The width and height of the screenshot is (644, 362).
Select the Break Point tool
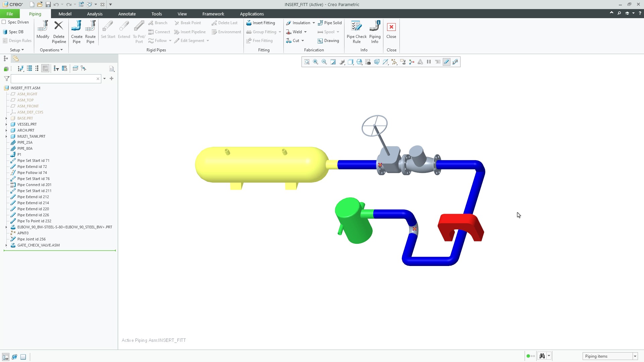tap(188, 23)
